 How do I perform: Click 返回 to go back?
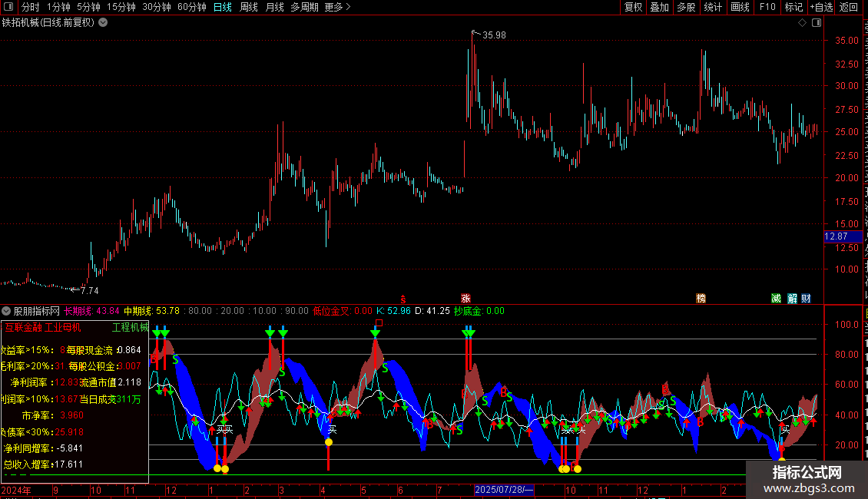pos(849,7)
